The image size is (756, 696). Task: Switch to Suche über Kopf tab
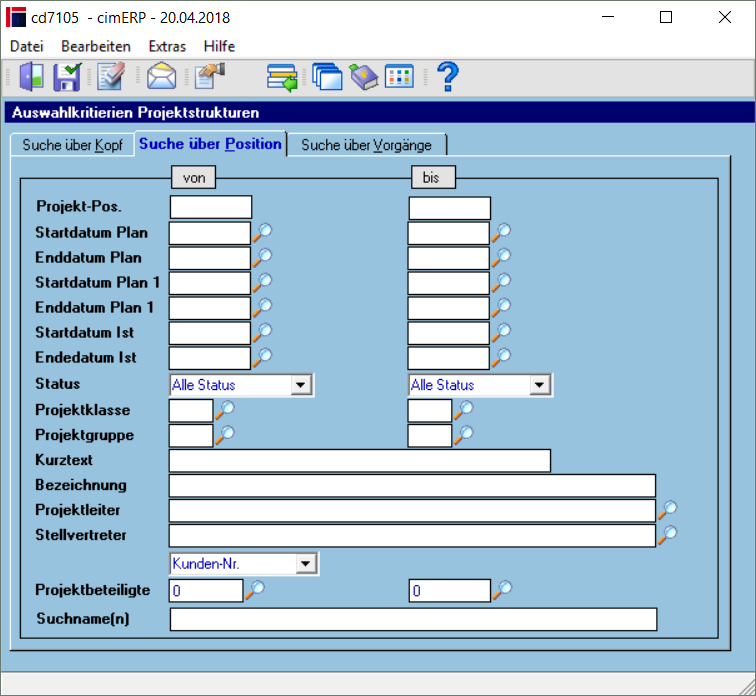[x=72, y=145]
